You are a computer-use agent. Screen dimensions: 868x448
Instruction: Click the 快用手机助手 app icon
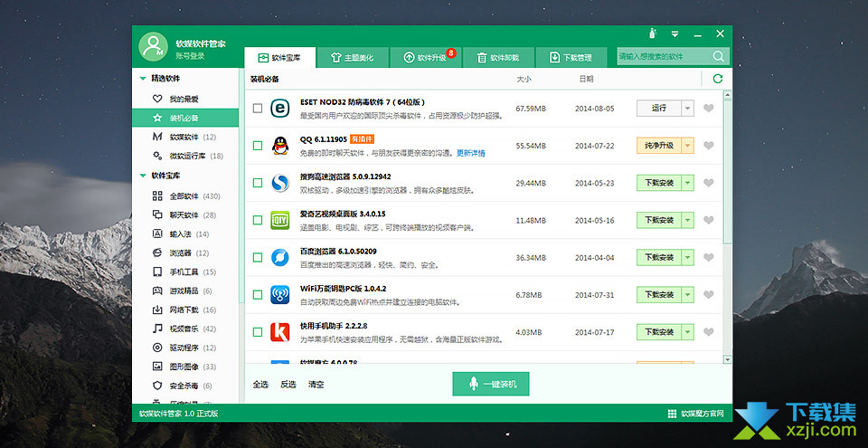(279, 331)
